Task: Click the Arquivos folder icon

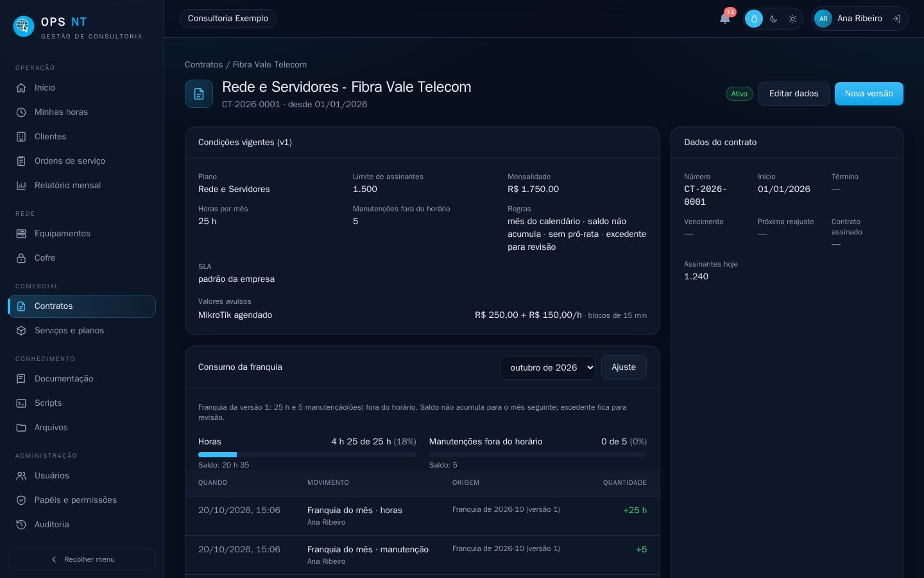Action: 21,428
